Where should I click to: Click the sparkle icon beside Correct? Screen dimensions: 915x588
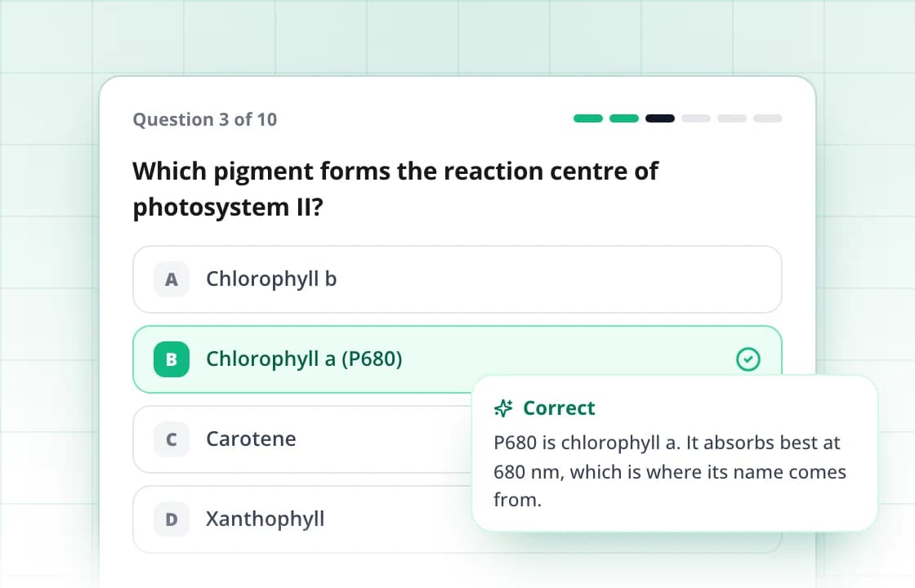pyautogui.click(x=503, y=408)
